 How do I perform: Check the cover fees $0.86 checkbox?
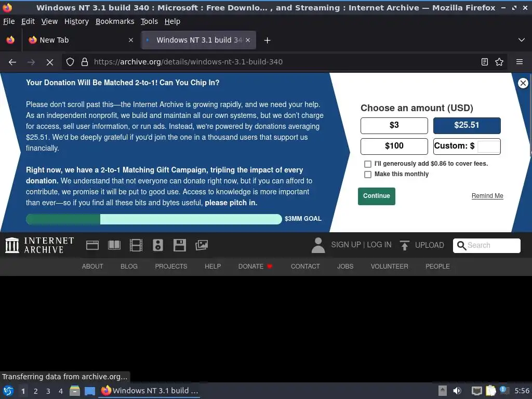(x=367, y=164)
